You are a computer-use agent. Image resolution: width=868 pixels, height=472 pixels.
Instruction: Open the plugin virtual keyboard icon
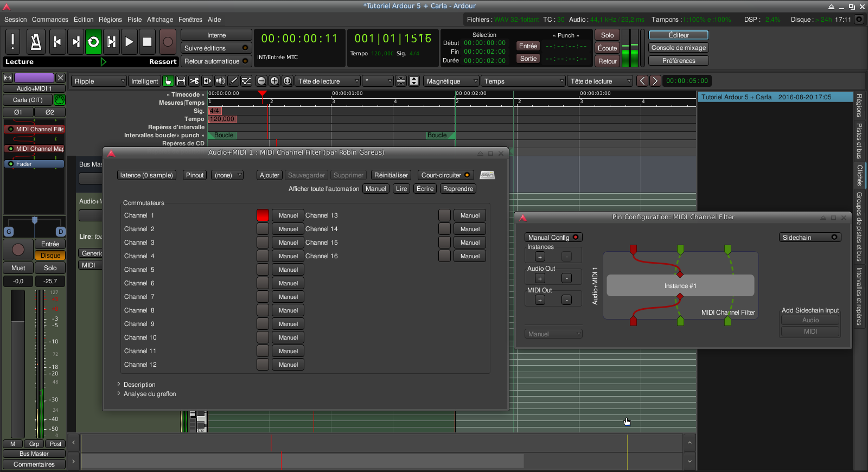coord(487,175)
